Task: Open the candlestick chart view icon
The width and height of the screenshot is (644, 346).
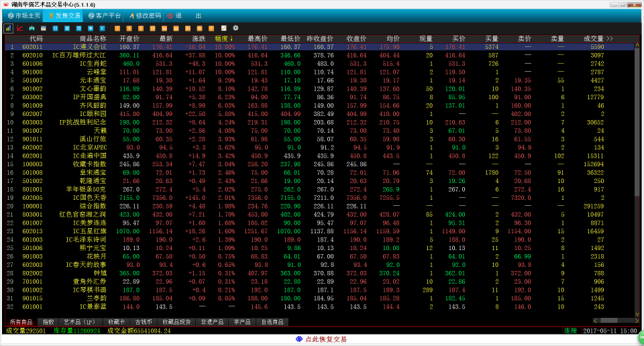Action: (x=32, y=28)
